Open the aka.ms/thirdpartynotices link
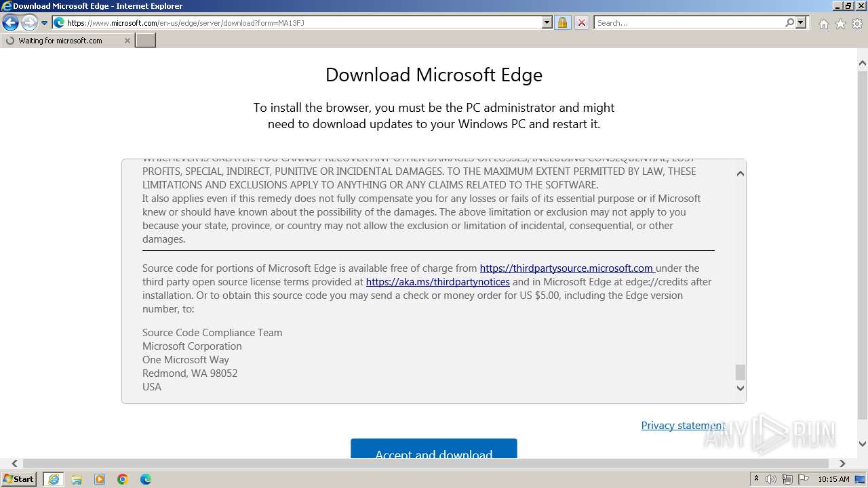This screenshot has width=868, height=488. pos(438,282)
